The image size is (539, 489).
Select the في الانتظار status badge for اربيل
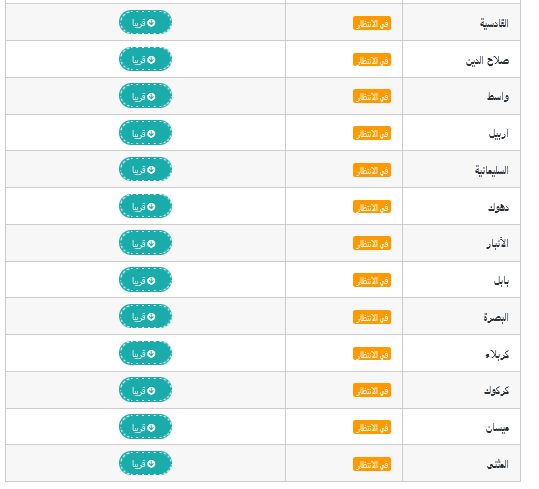point(372,133)
